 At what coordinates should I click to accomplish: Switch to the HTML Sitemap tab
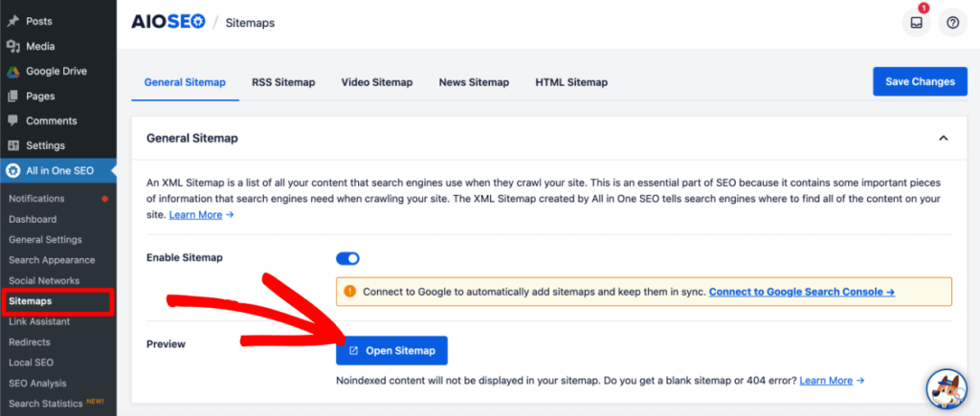pos(571,82)
